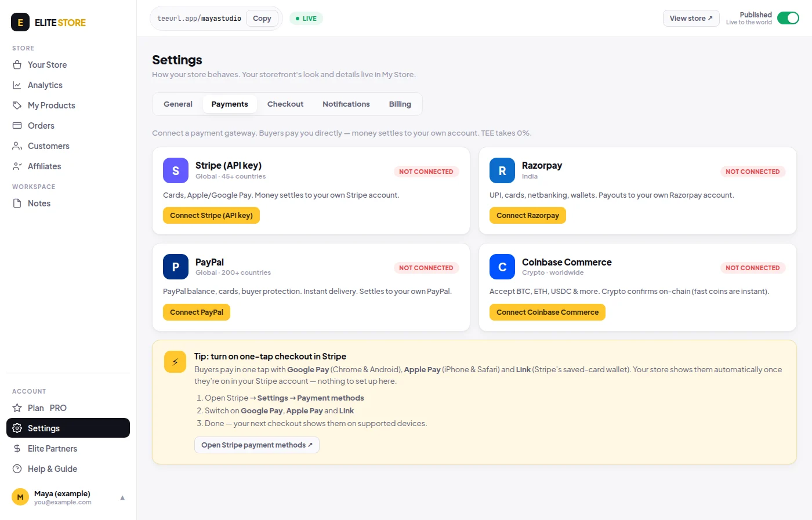Select the Help & Guide question icon
This screenshot has width=812, height=520.
(x=17, y=469)
